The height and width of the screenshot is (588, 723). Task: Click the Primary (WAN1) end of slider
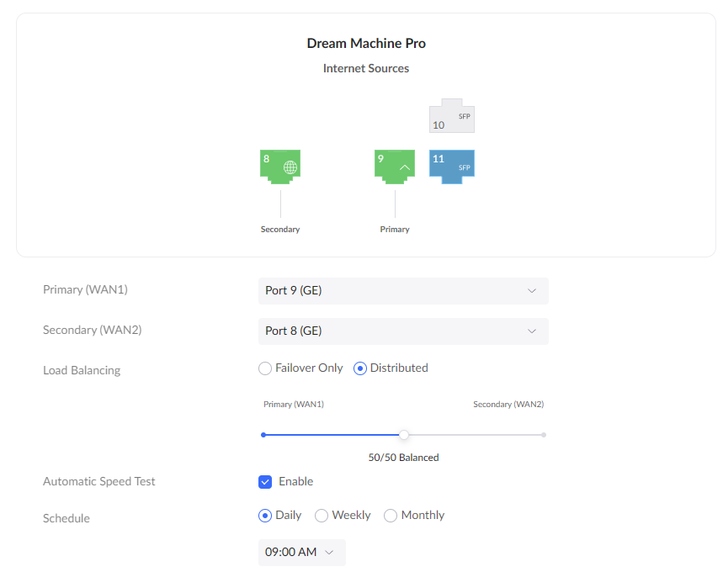click(263, 435)
